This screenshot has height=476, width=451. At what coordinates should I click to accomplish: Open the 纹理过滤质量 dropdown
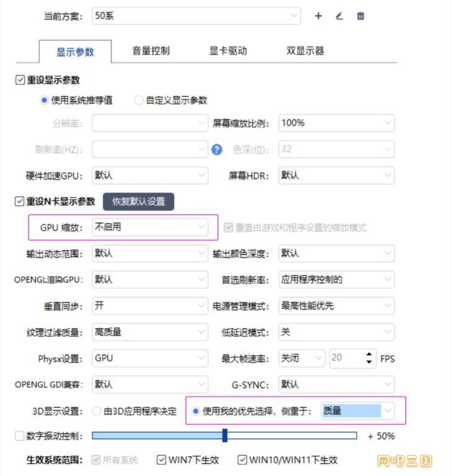tap(150, 332)
